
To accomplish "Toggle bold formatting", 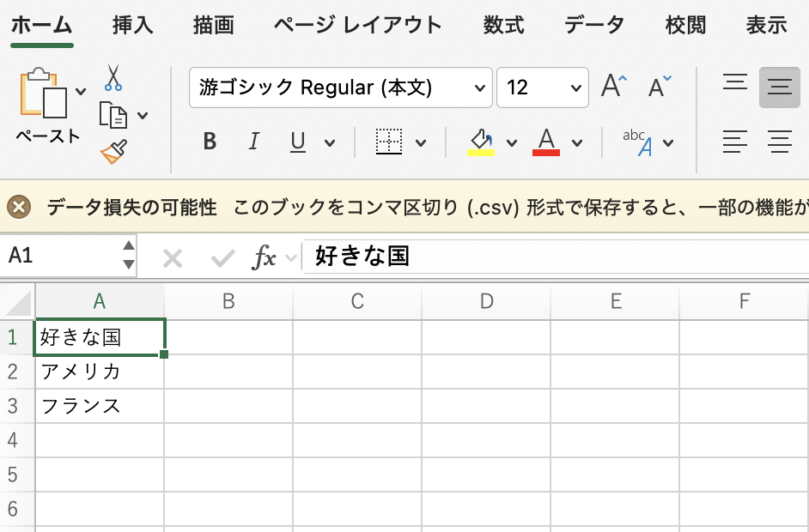I will [x=210, y=142].
